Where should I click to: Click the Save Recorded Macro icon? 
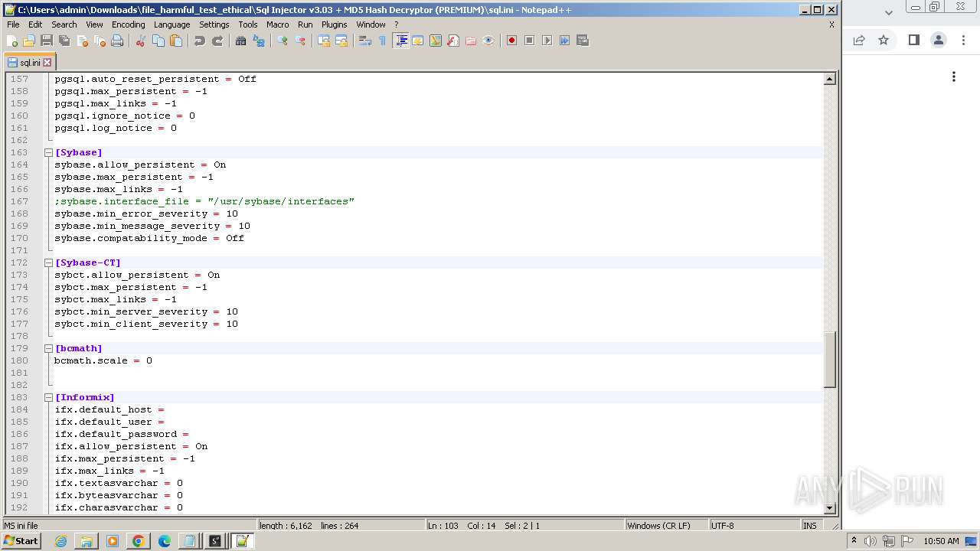coord(583,41)
